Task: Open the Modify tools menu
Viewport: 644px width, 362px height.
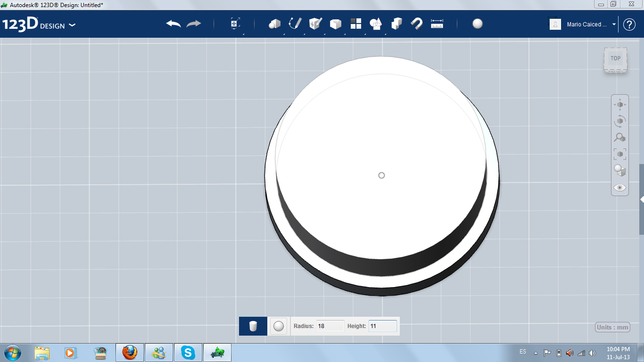Action: tap(336, 24)
